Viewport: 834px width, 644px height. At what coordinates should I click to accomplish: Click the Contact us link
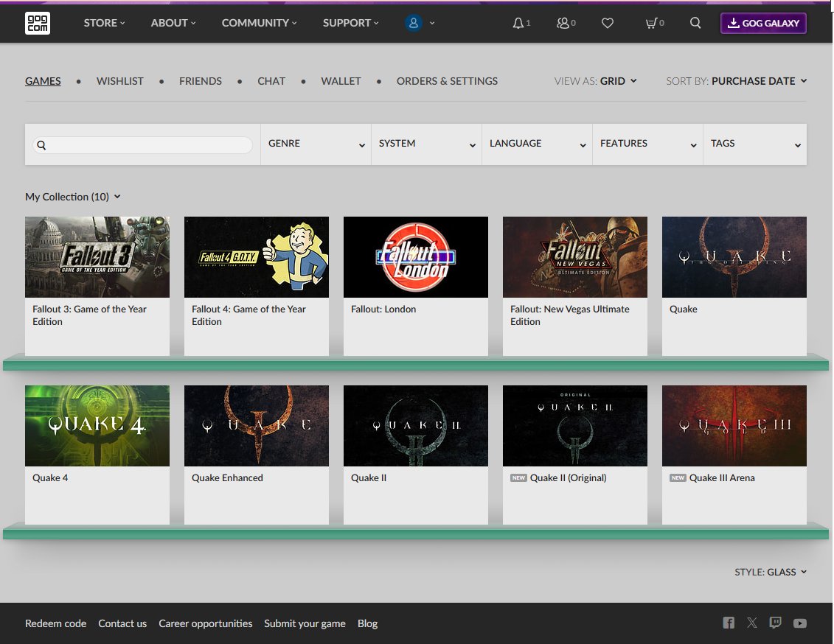122,623
